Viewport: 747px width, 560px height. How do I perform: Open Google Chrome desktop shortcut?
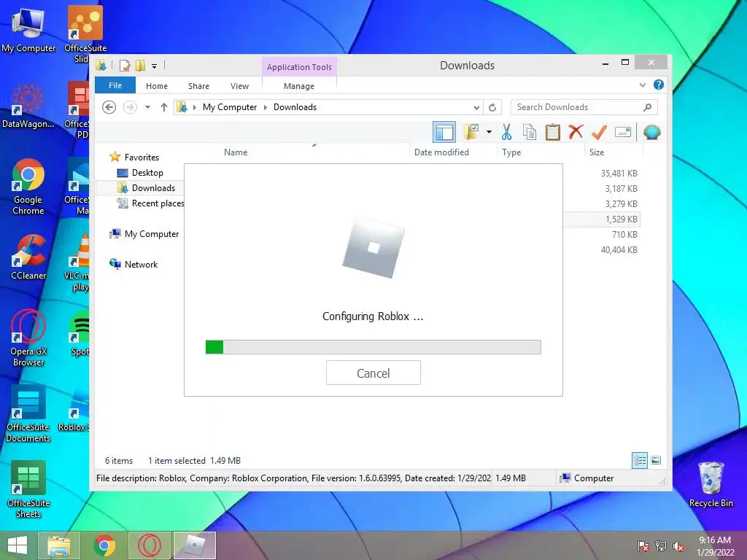click(28, 187)
